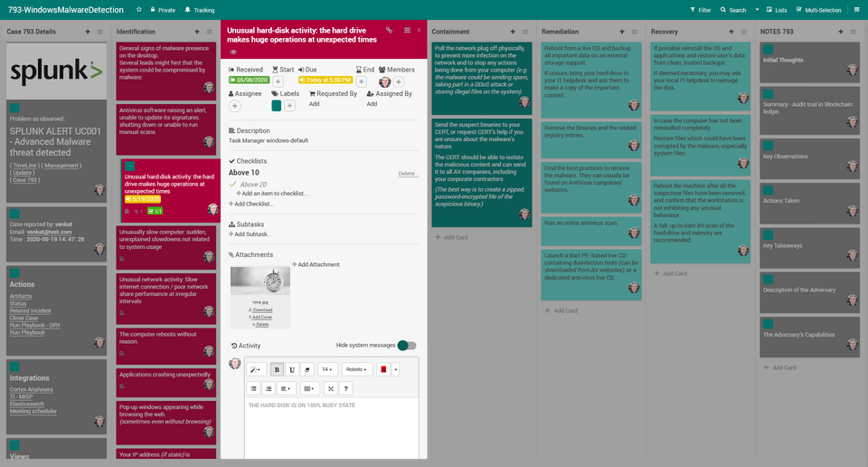The height and width of the screenshot is (467, 868).
Task: Add a card via Containment header plus
Action: (x=513, y=32)
